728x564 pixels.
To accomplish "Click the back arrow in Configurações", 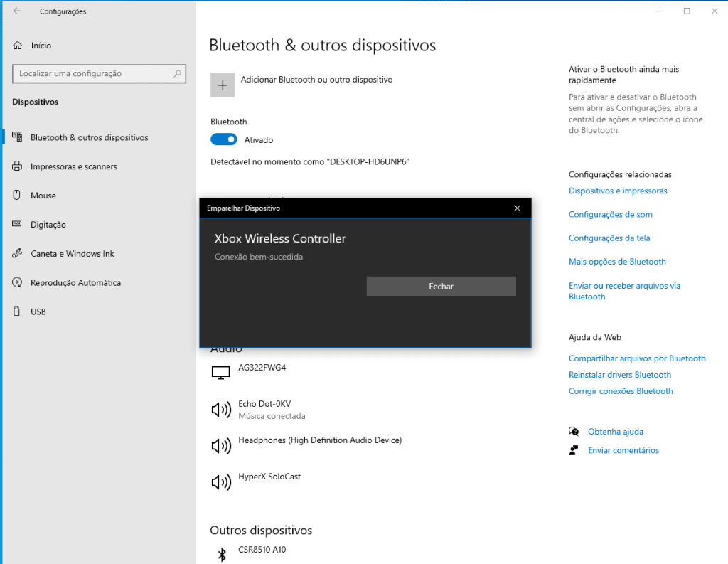I will 17,11.
